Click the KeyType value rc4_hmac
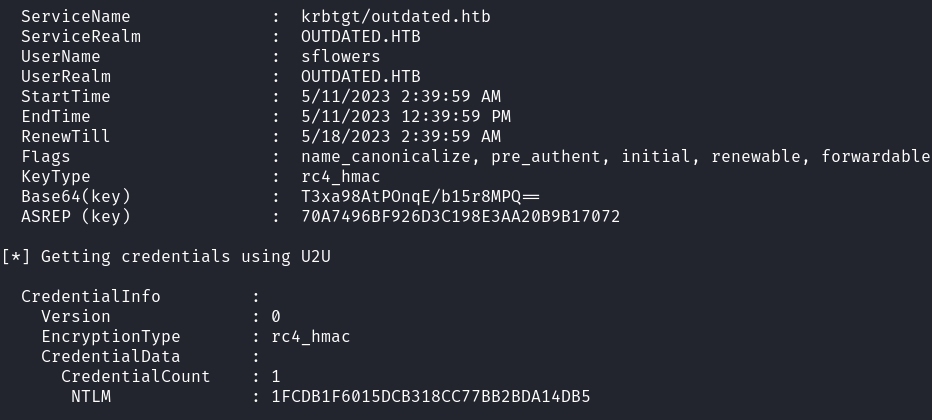The height and width of the screenshot is (420, 932). click(x=340, y=177)
